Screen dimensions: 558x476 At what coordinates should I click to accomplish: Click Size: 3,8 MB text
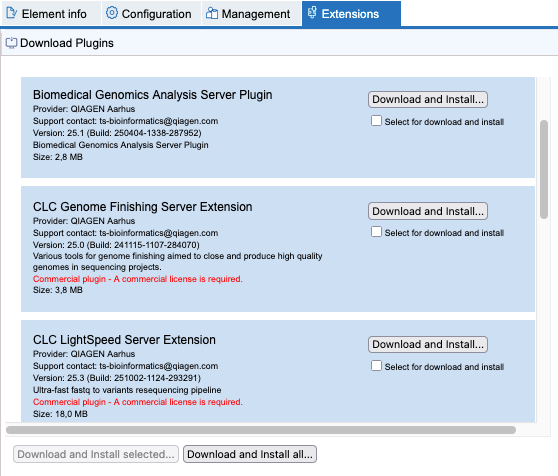click(x=58, y=290)
